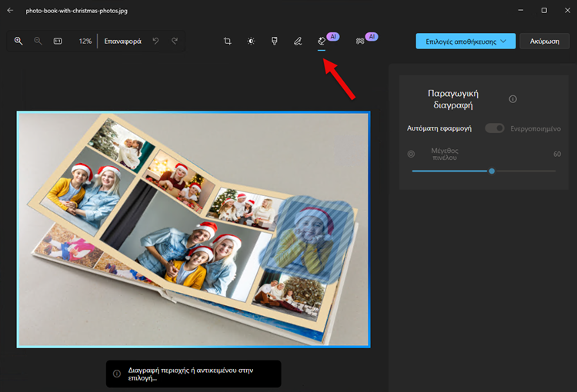Click the Επαναφορά reset button
The height and width of the screenshot is (392, 577).
click(x=123, y=41)
